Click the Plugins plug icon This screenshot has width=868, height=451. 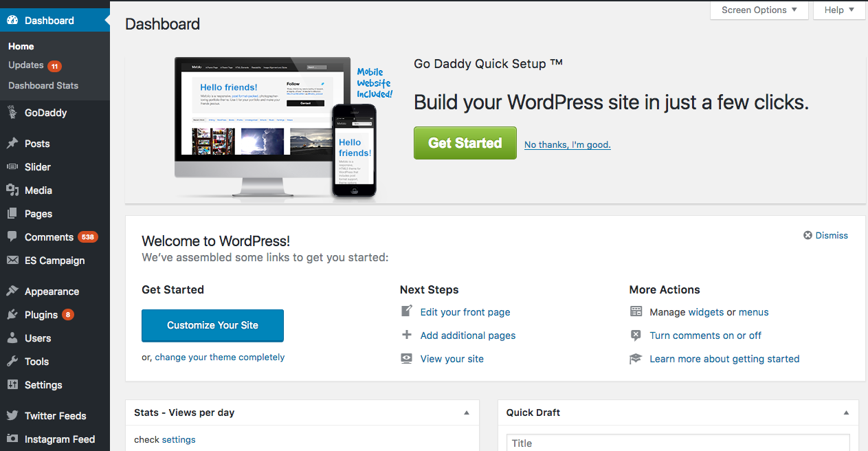12,315
